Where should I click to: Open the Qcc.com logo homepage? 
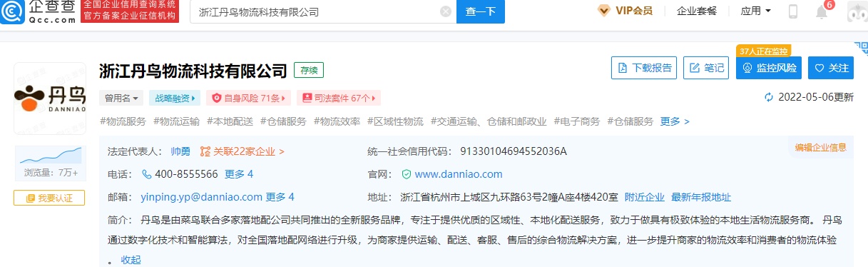click(x=39, y=12)
